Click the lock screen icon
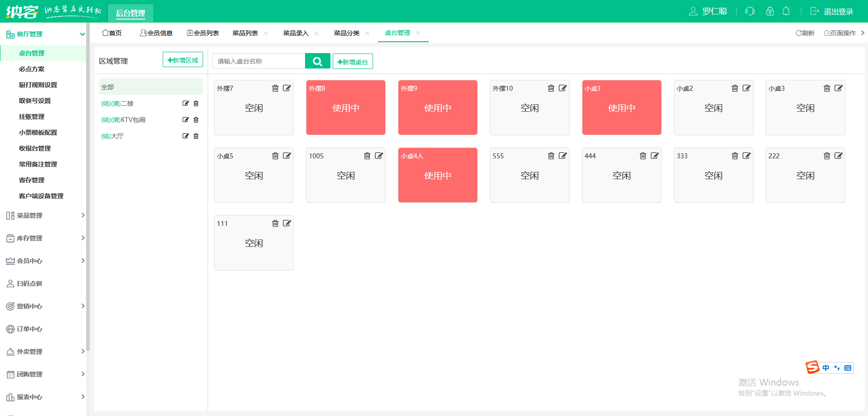868x416 pixels. click(x=770, y=11)
